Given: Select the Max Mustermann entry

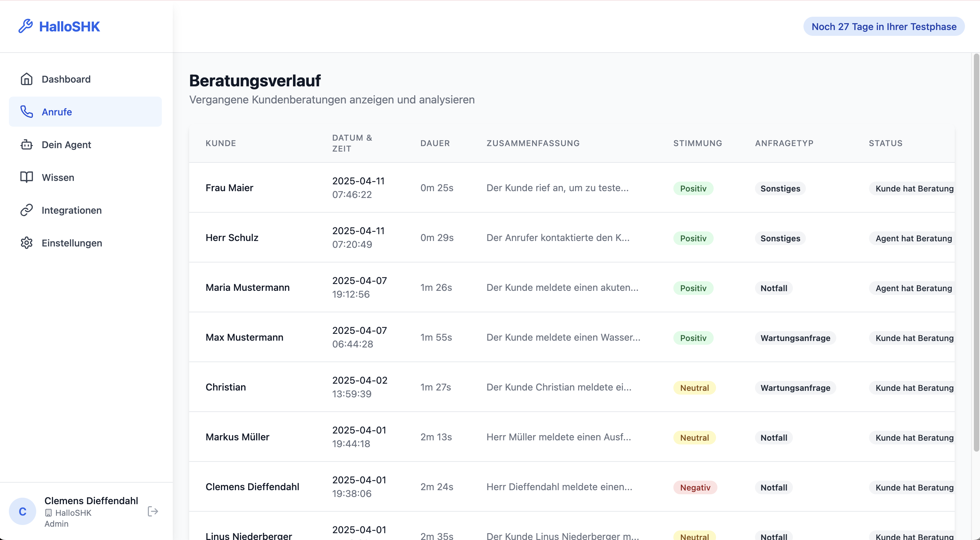Looking at the screenshot, I should click(572, 337).
